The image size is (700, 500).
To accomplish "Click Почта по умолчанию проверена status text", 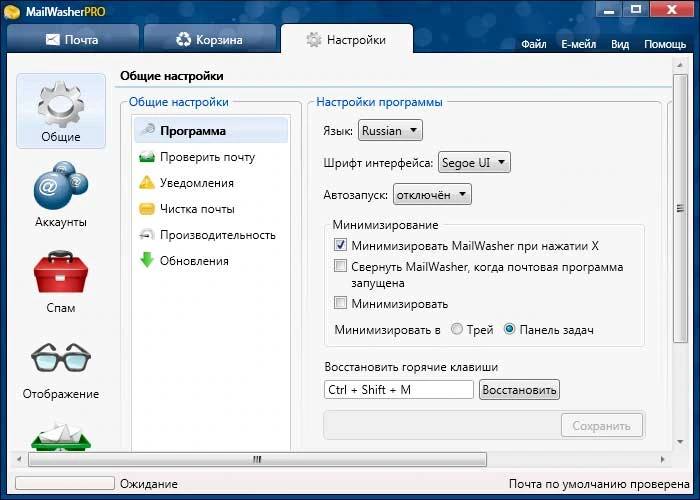I will [x=599, y=484].
